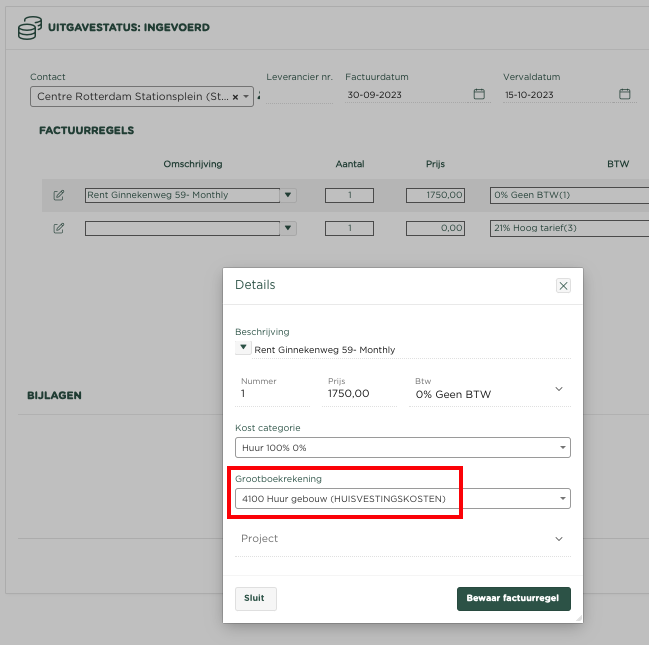The width and height of the screenshot is (649, 645).
Task: Close the Details dialog with X icon
Action: (563, 285)
